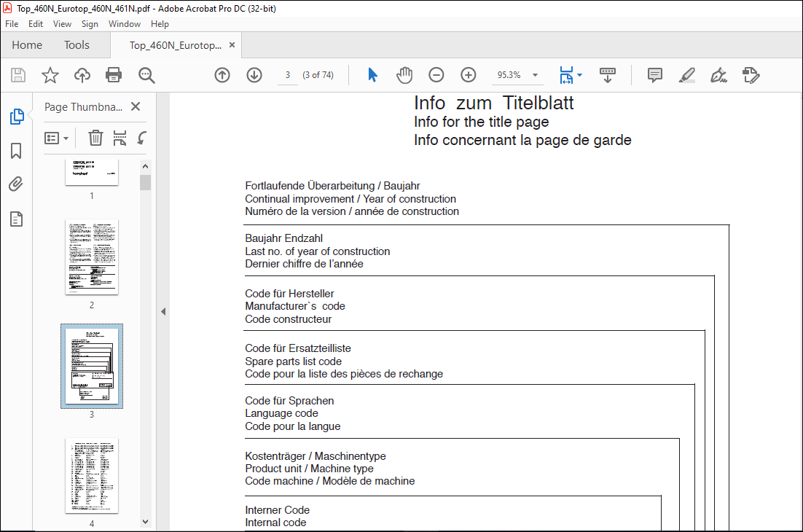The width and height of the screenshot is (803, 532).
Task: Expand the zoom level dropdown arrow
Action: [x=535, y=75]
